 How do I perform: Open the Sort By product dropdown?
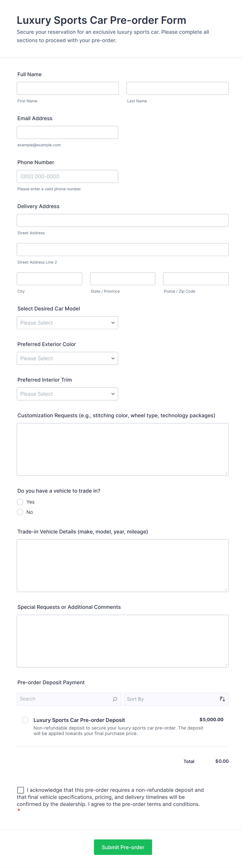(x=172, y=699)
